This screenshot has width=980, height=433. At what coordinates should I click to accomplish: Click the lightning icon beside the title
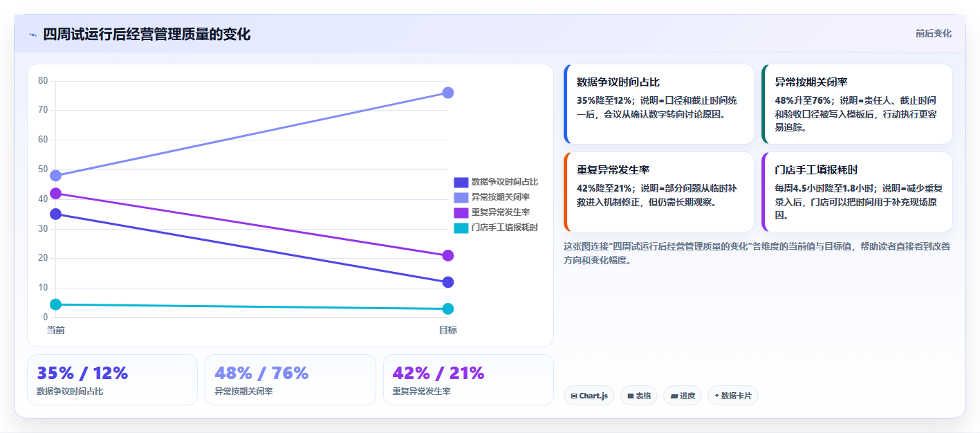33,35
